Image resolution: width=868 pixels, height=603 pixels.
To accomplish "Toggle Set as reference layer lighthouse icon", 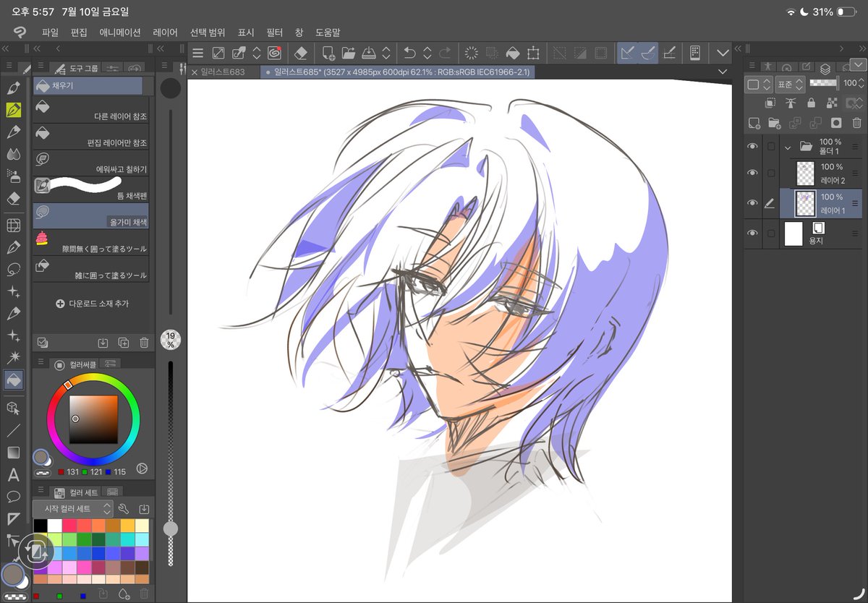I will point(791,103).
